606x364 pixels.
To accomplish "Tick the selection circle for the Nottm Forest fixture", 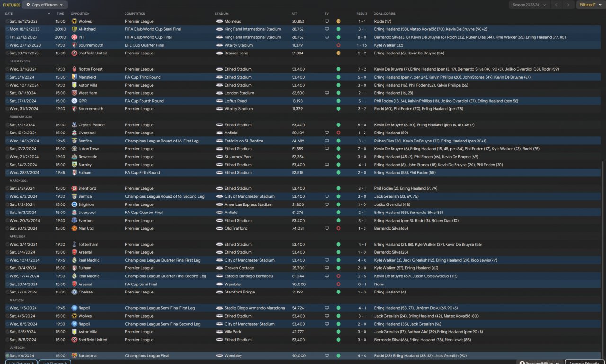I will 7,69.
